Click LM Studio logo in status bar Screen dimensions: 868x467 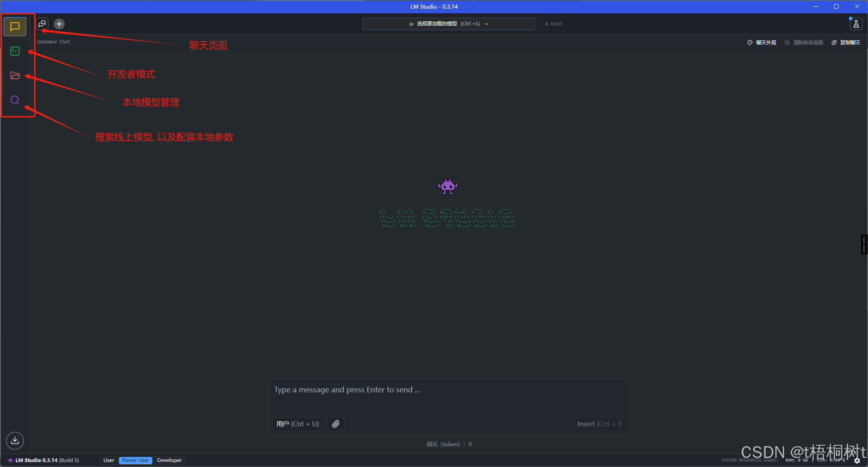point(10,460)
